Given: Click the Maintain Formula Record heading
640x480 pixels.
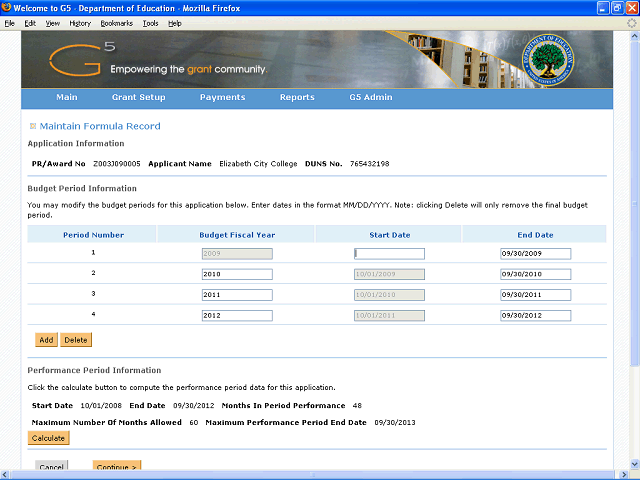Looking at the screenshot, I should click(100, 126).
